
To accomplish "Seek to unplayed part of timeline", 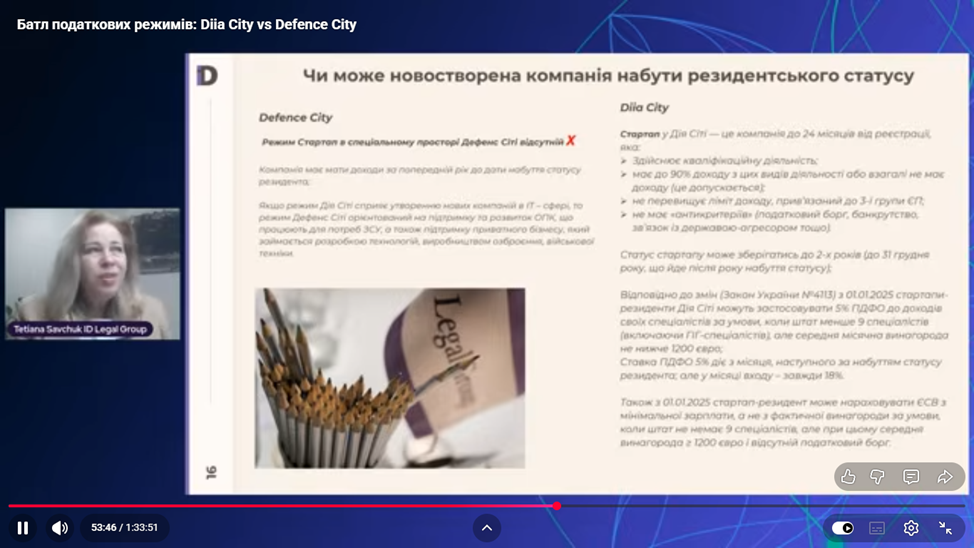I will click(x=760, y=506).
